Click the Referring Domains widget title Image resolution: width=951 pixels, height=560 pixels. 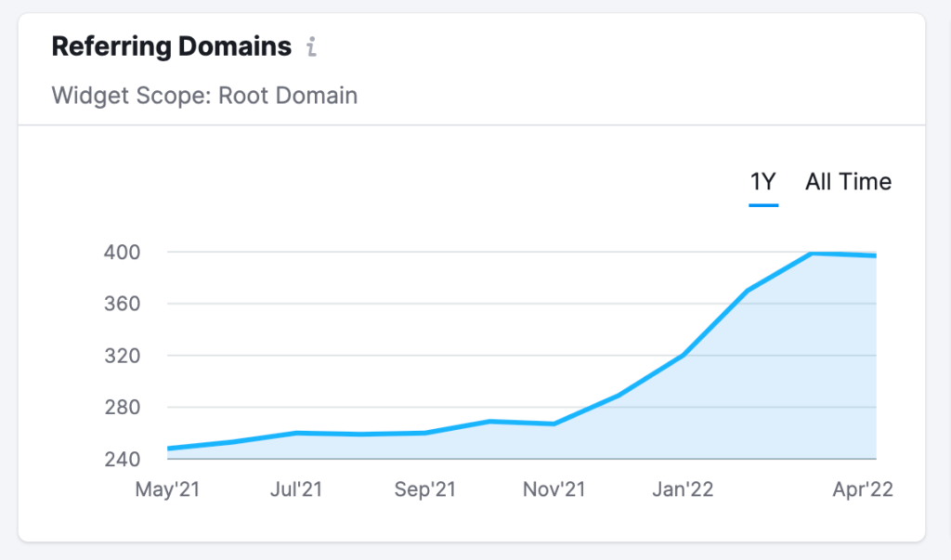click(x=172, y=46)
